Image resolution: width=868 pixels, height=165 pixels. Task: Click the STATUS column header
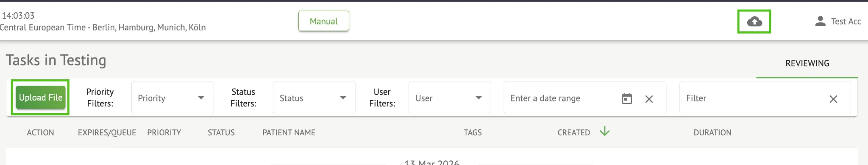tap(221, 132)
